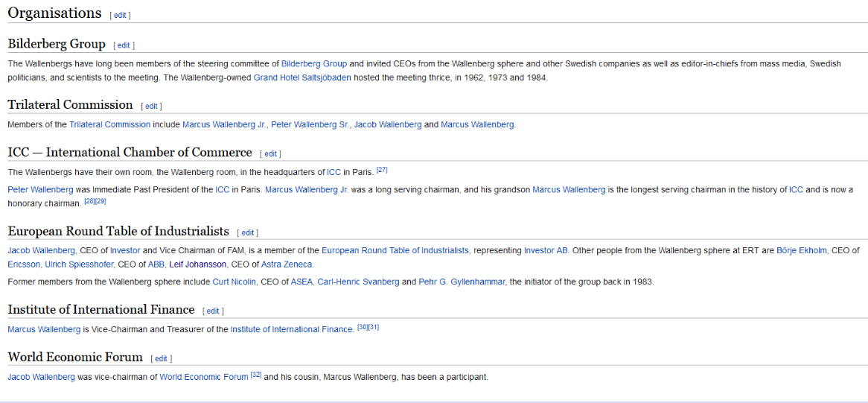Open the Bilderberg Group link in paragraph
This screenshot has width=868, height=403.
(314, 63)
